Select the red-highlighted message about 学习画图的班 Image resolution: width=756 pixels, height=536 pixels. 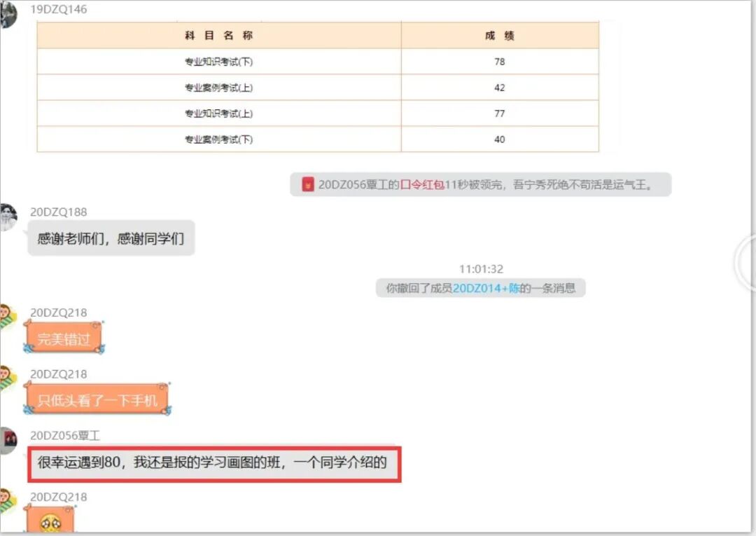click(213, 463)
